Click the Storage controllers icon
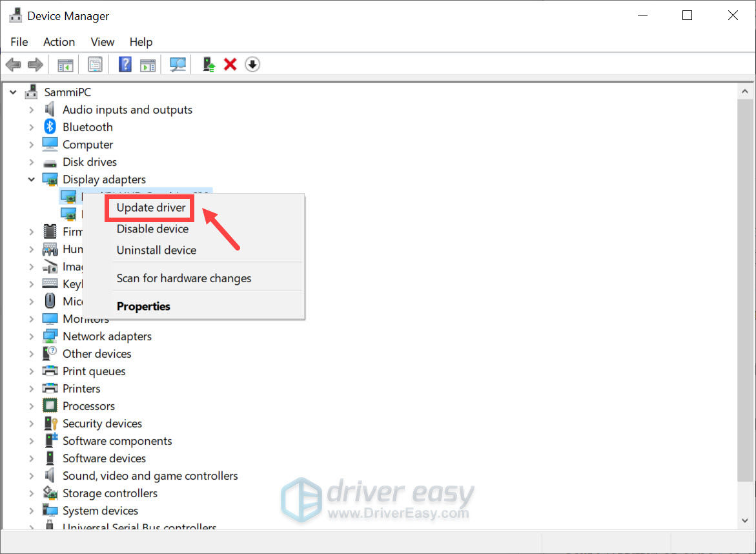 point(50,493)
